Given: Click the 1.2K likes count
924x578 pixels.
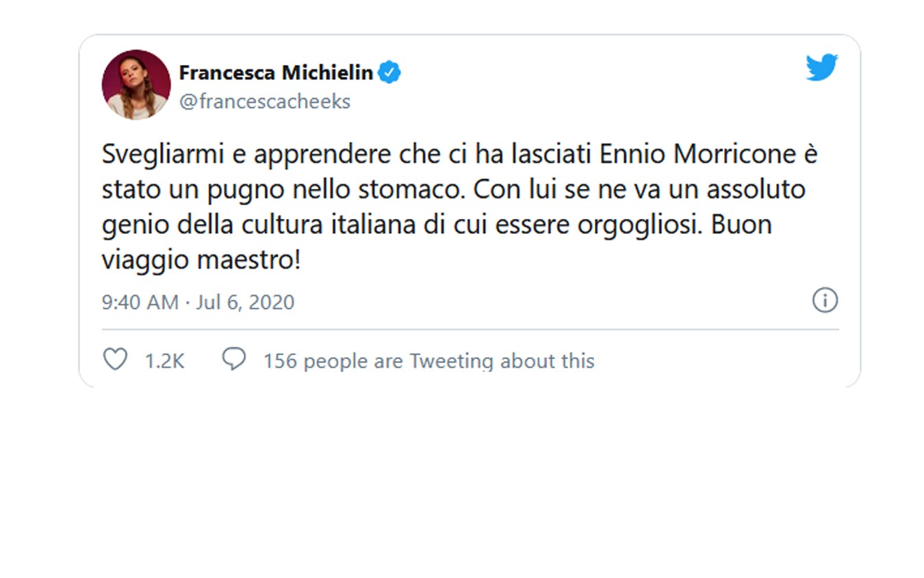Looking at the screenshot, I should pos(164,360).
